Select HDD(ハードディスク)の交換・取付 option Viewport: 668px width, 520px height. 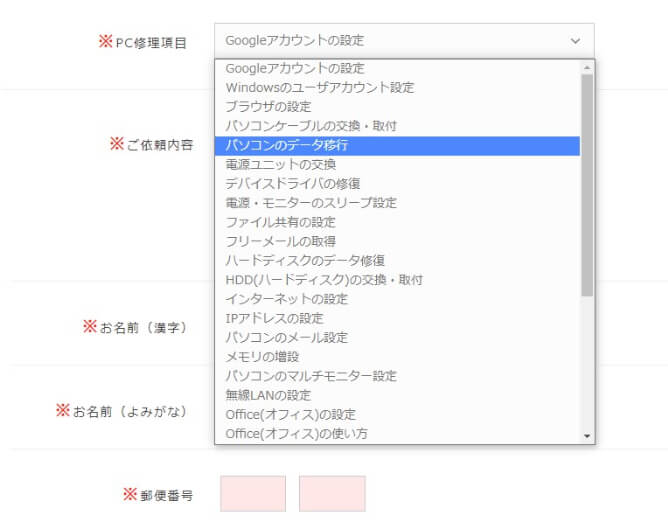(397, 280)
